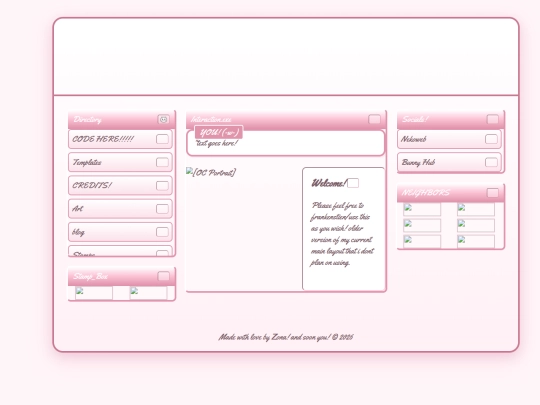The height and width of the screenshot is (405, 540).
Task: Open the CODE HERE!!!!! link
Action: click(120, 139)
